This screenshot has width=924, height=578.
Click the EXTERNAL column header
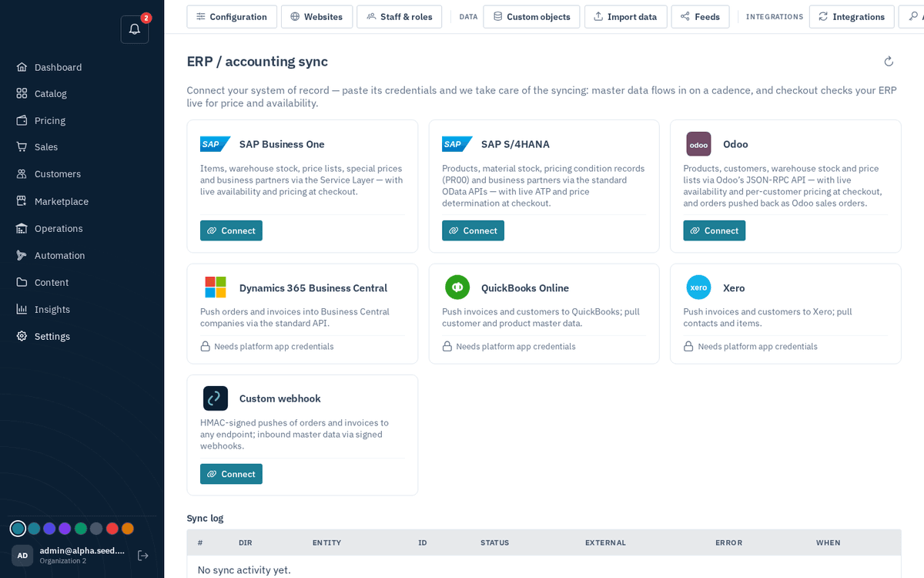point(605,543)
